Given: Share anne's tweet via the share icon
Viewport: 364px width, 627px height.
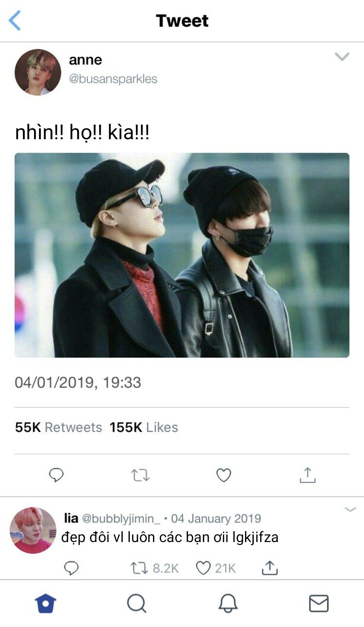Looking at the screenshot, I should pyautogui.click(x=307, y=475).
